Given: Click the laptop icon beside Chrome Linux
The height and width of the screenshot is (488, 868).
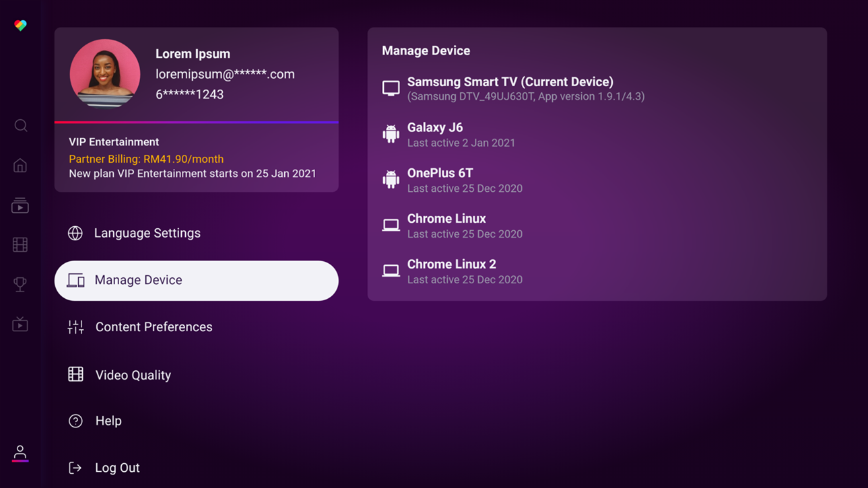Looking at the screenshot, I should pyautogui.click(x=391, y=225).
